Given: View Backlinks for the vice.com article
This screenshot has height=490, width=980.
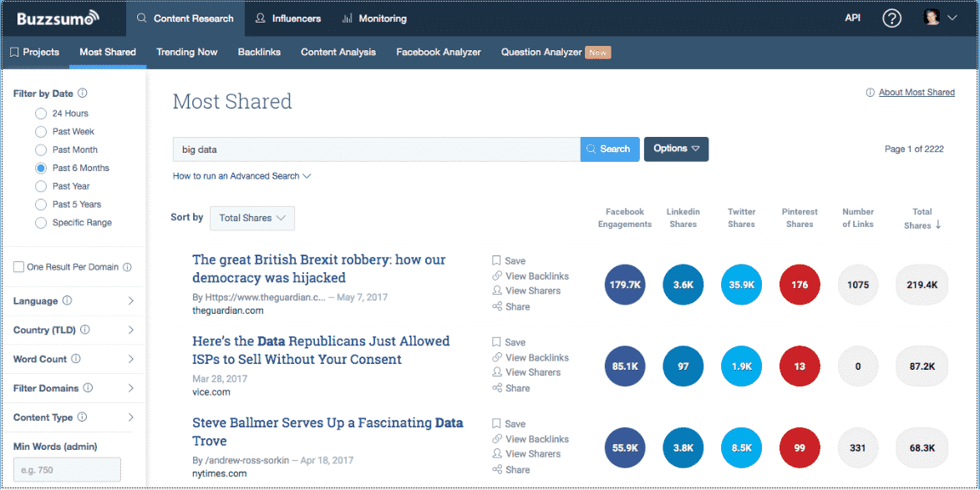Looking at the screenshot, I should tap(531, 357).
